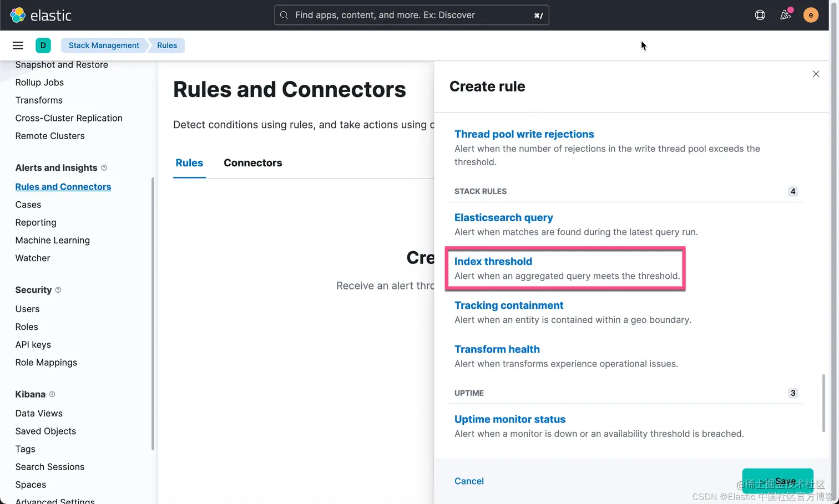Select Uptime monitor status rule
Screen dimensions: 839x504
509,419
